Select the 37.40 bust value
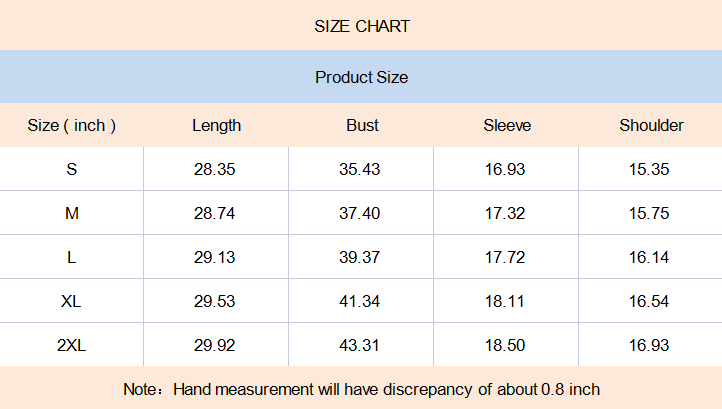This screenshot has height=409, width=722. click(x=360, y=213)
